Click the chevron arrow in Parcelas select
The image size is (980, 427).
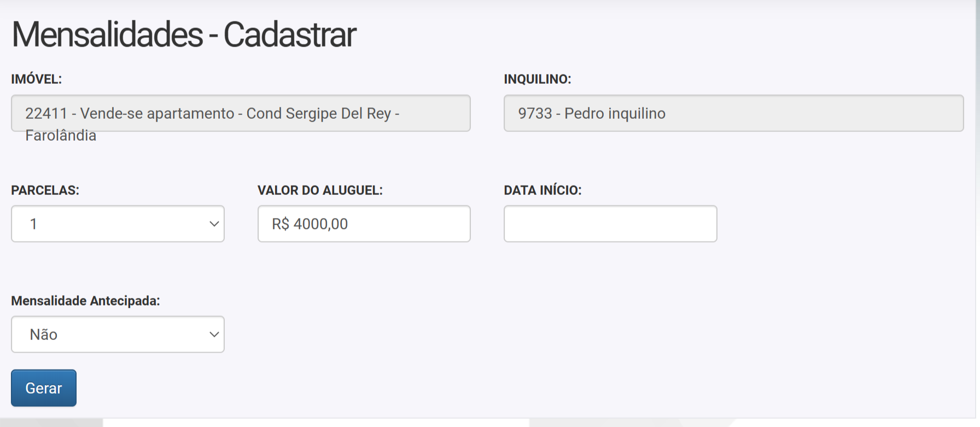point(214,224)
